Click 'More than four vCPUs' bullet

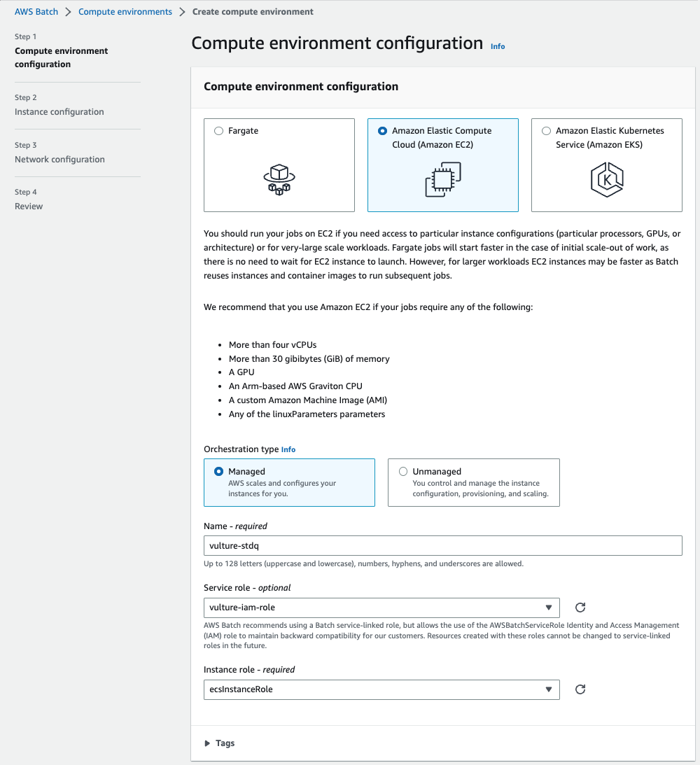273,345
